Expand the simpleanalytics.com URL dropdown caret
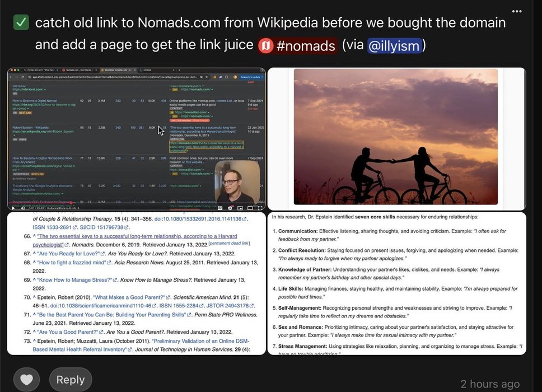Screen dimensions: 542x392 [x=63, y=194]
